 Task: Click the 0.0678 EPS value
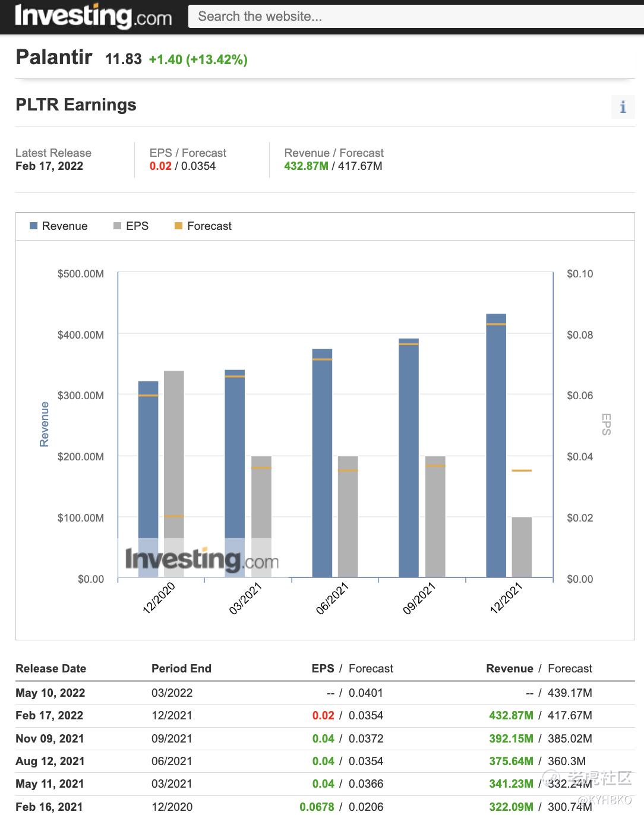(x=317, y=807)
